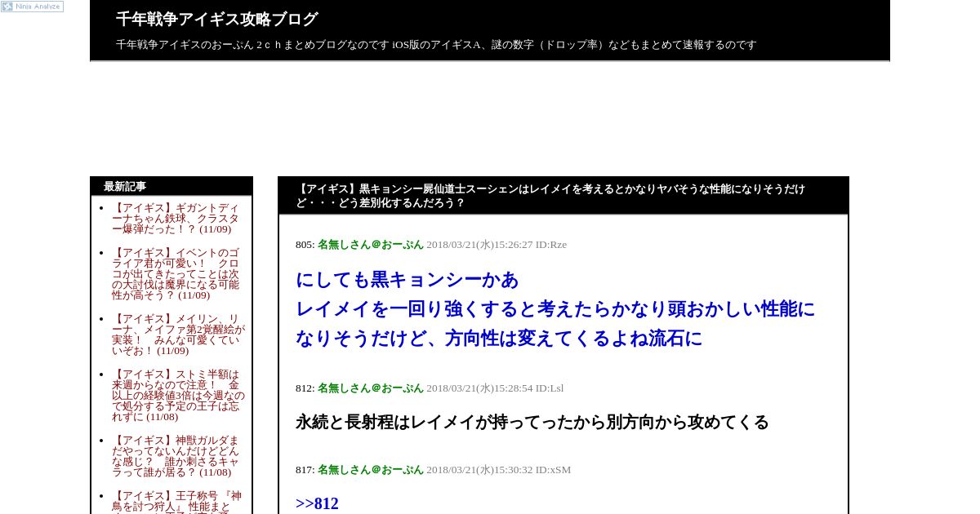Open the 神獣ガルダまだやってない article link
Image resolution: width=980 pixels, height=514 pixels.
tap(176, 456)
